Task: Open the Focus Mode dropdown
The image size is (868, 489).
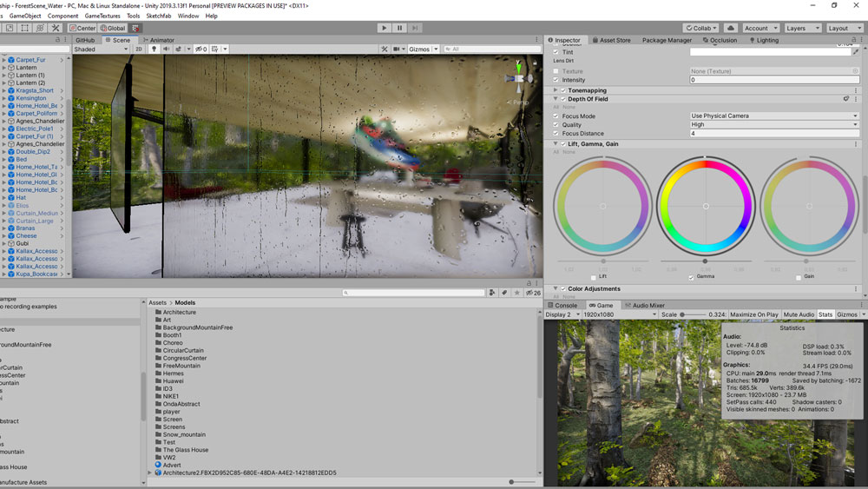Action: (774, 116)
